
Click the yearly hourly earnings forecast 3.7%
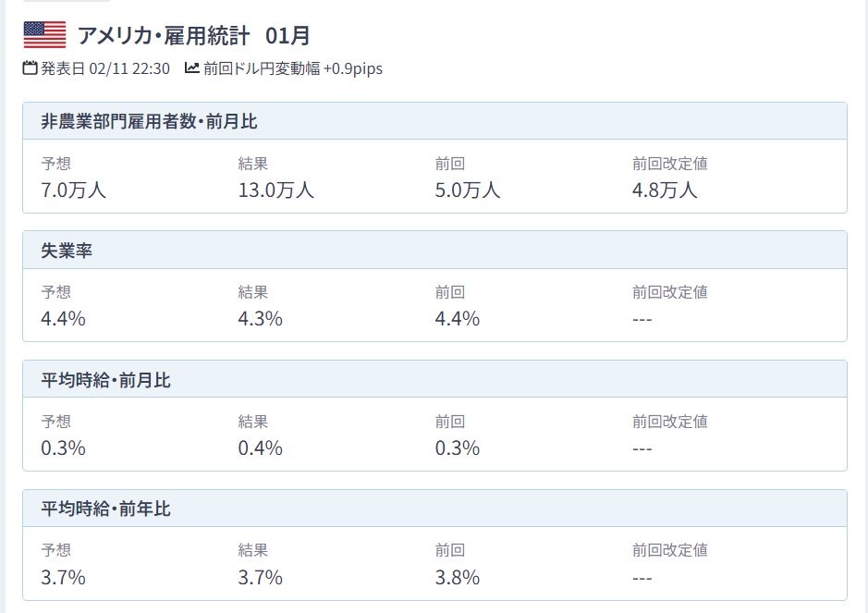pos(63,579)
